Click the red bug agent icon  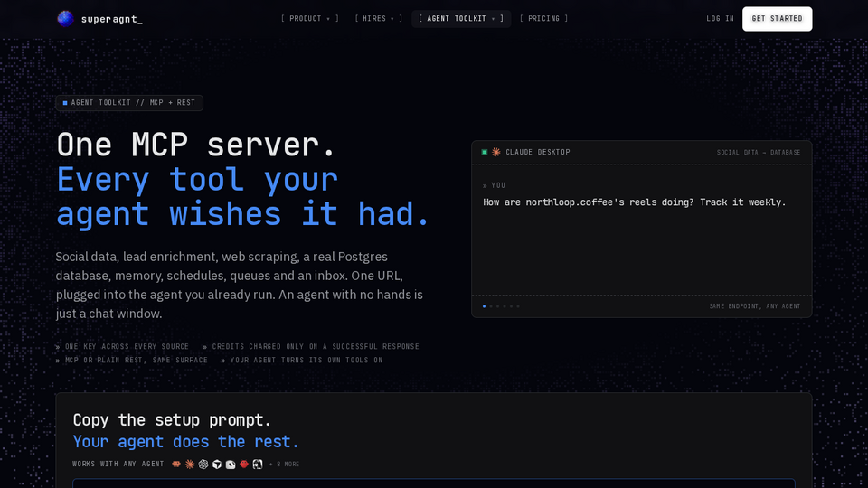[x=244, y=465]
